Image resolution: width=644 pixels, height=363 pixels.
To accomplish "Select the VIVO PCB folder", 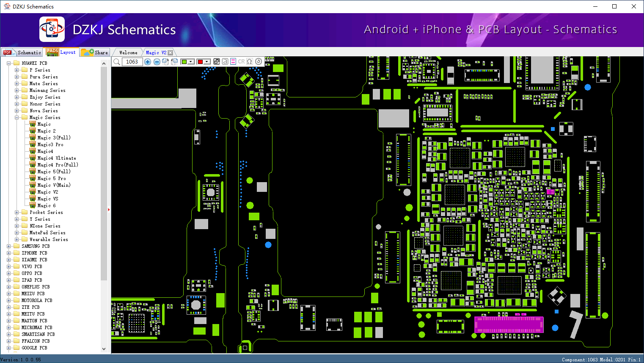I will [32, 266].
